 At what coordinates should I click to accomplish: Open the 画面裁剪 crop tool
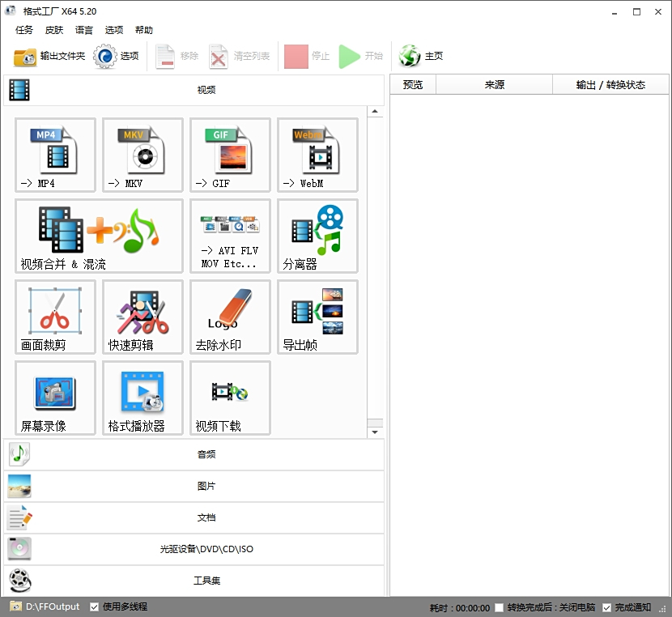pyautogui.click(x=55, y=317)
